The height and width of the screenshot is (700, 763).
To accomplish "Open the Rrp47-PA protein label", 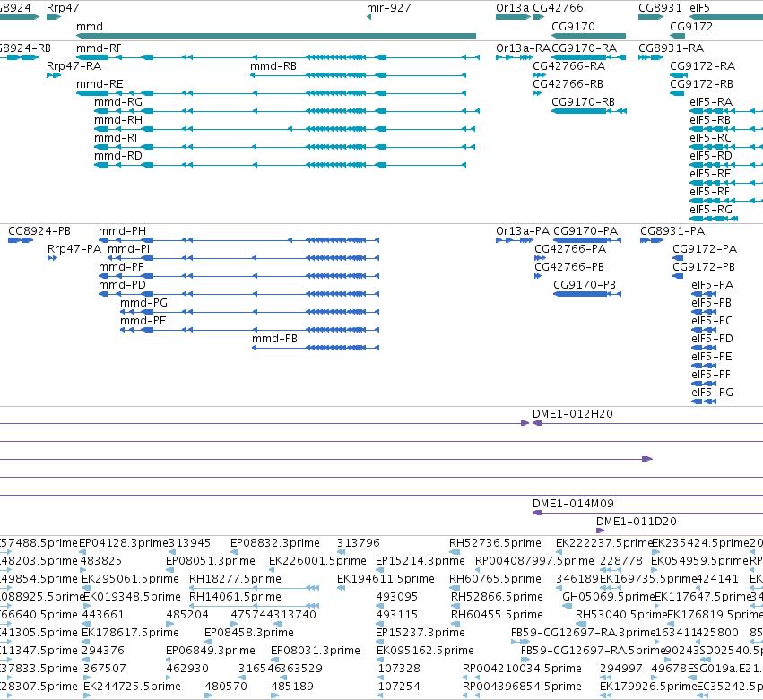I will 74,249.
